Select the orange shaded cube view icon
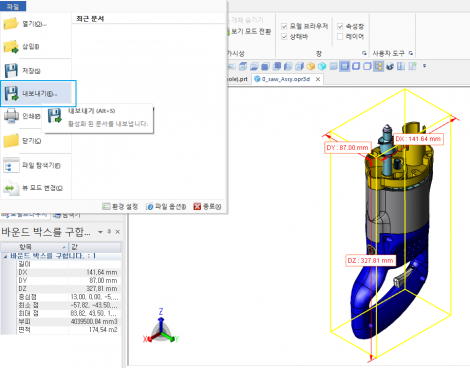The height and width of the screenshot is (368, 470). (x=311, y=66)
